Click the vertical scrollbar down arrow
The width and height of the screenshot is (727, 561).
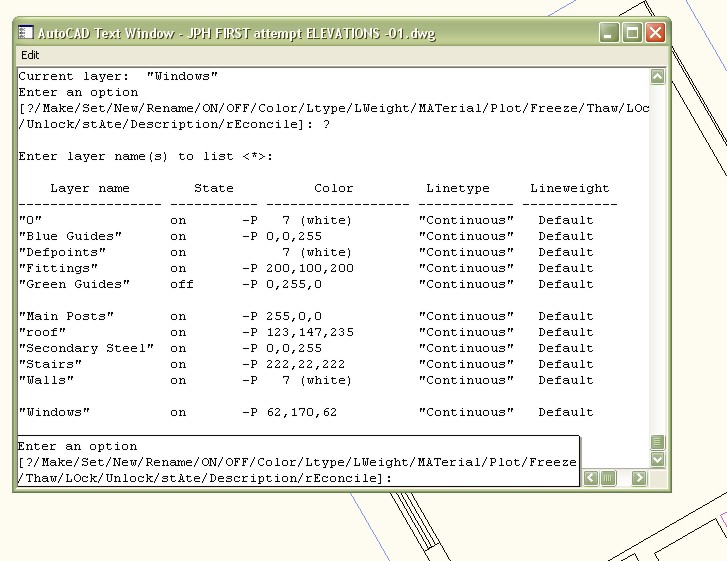pos(657,459)
